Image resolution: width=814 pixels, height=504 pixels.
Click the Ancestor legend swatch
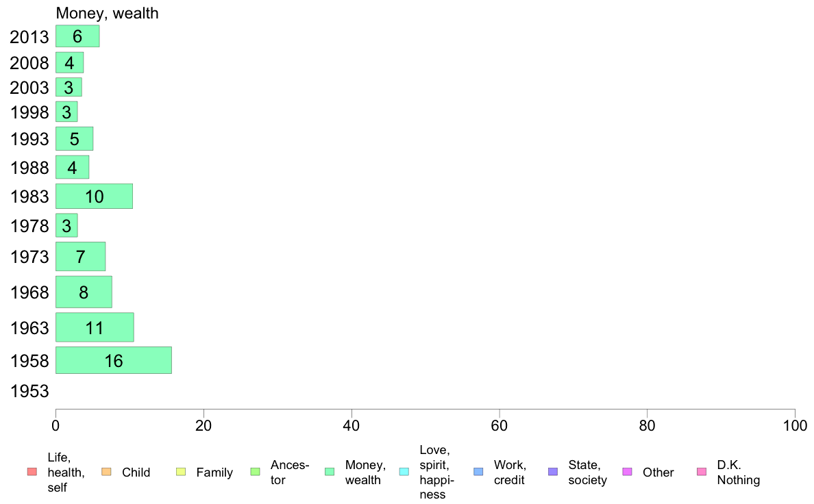click(255, 472)
